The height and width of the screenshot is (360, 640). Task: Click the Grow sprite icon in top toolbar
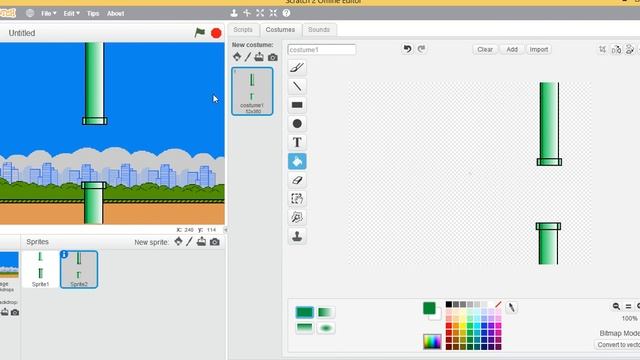click(x=260, y=13)
